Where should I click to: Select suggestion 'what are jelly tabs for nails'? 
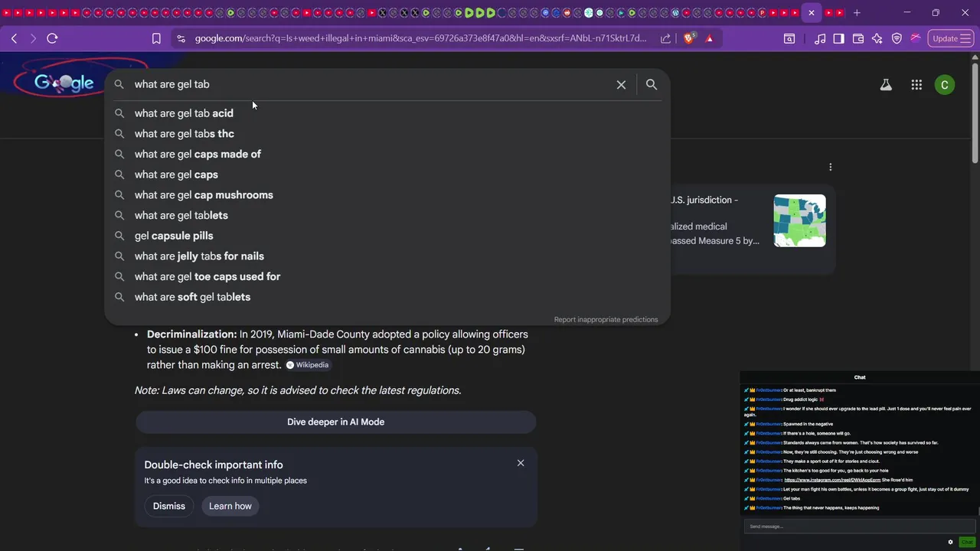coord(387,256)
